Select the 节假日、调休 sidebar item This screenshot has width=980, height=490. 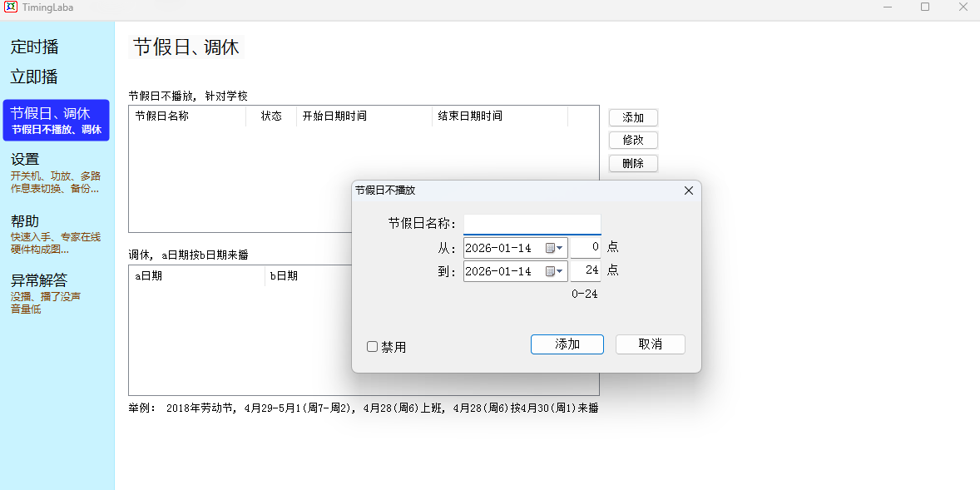point(56,120)
